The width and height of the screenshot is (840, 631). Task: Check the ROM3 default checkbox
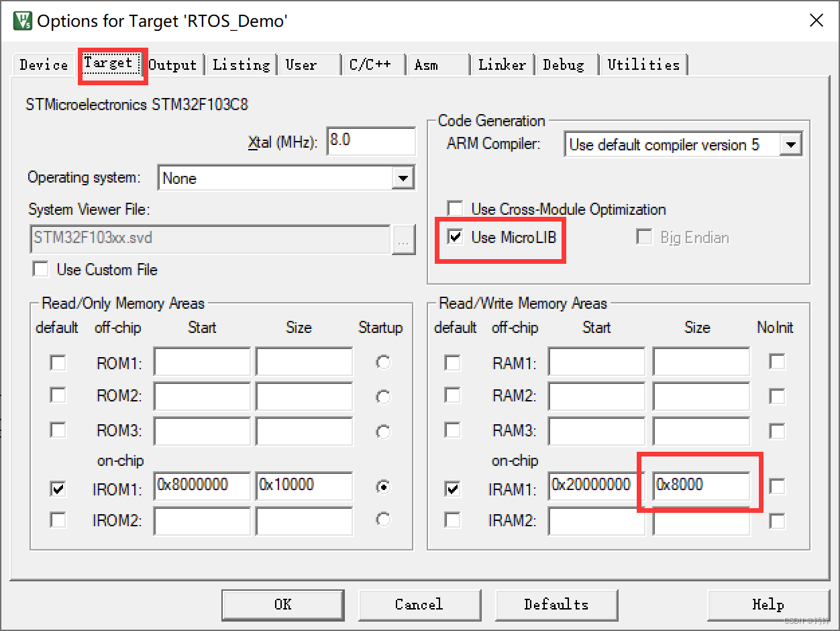coord(58,430)
